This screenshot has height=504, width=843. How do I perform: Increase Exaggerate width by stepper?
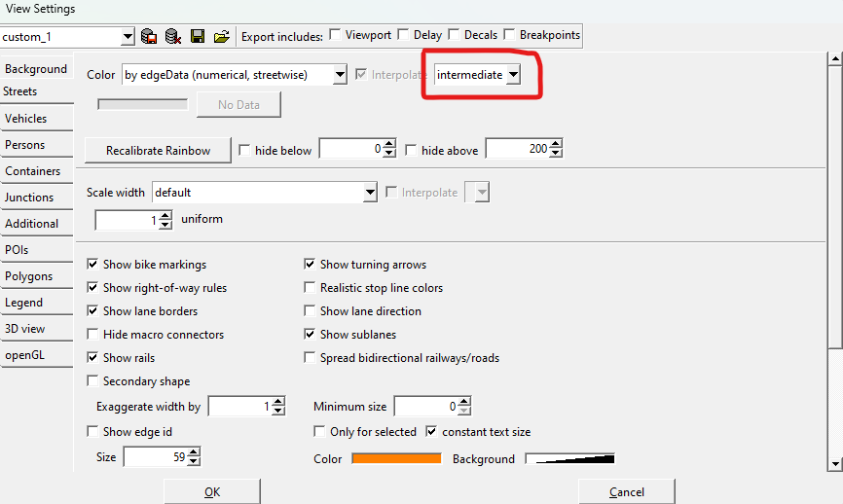tap(278, 402)
